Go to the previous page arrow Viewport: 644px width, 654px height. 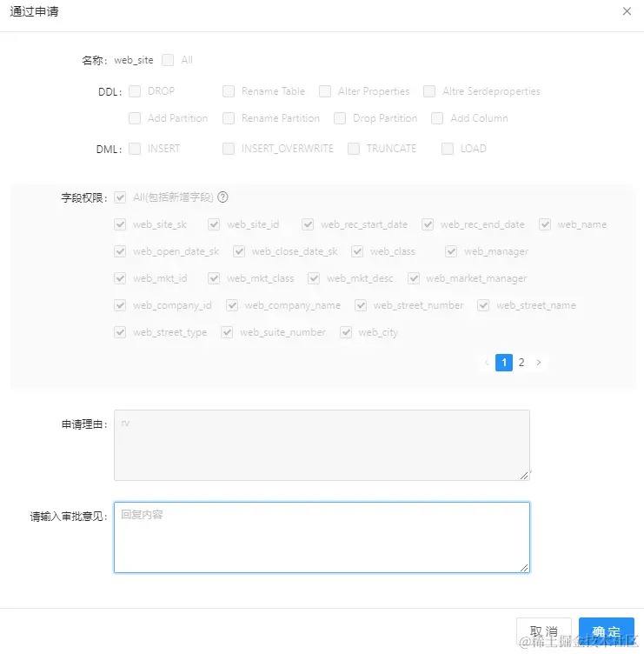click(x=487, y=363)
